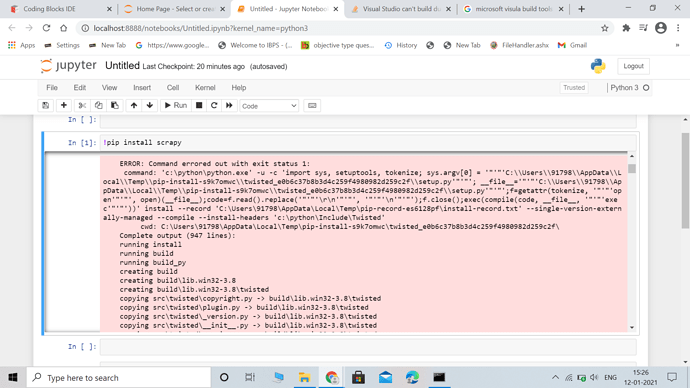The height and width of the screenshot is (388, 690).
Task: Switch to Visual Studio can't build tab
Action: [x=400, y=9]
